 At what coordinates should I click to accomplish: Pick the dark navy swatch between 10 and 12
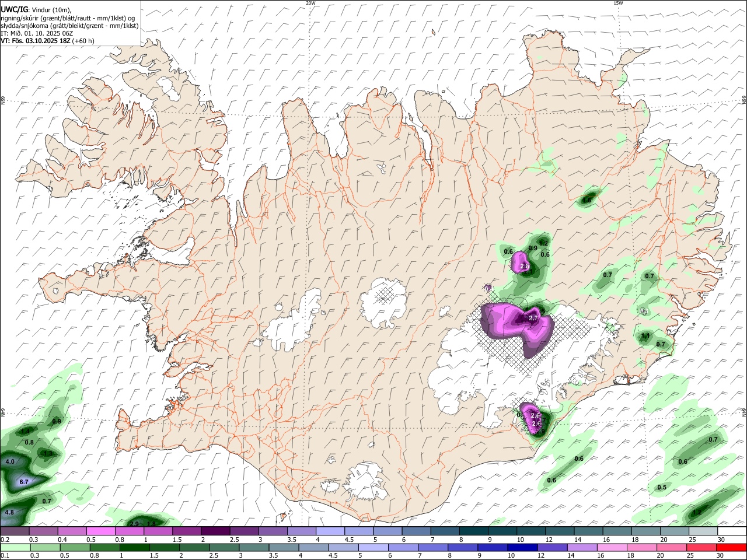point(521,547)
